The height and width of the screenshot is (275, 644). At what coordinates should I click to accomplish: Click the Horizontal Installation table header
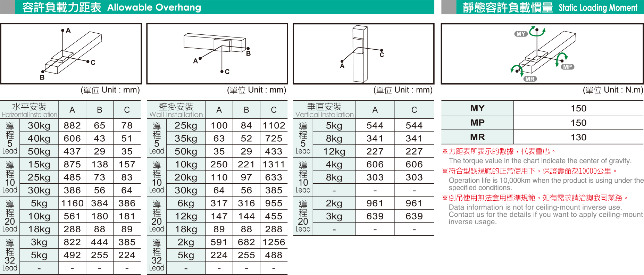click(29, 110)
